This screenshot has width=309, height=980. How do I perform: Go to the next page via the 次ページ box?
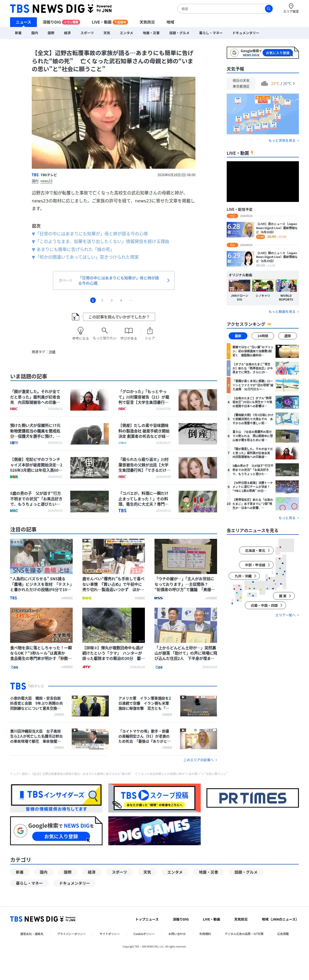[113, 280]
